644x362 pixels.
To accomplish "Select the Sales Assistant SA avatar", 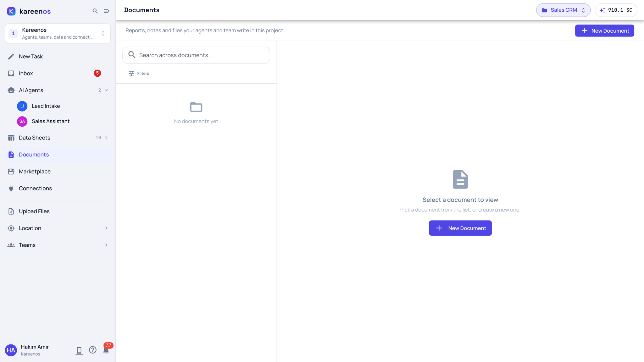I will click(22, 121).
